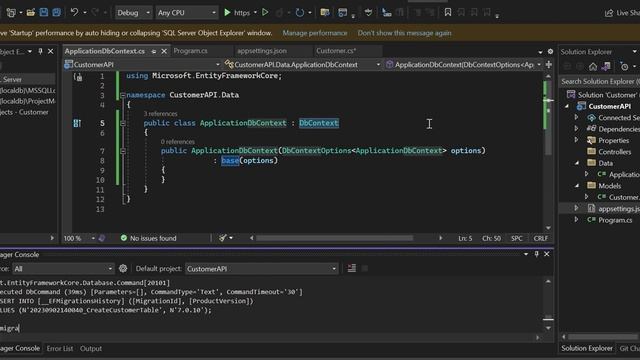Switch to the appsettings.json tab

pyautogui.click(x=262, y=51)
